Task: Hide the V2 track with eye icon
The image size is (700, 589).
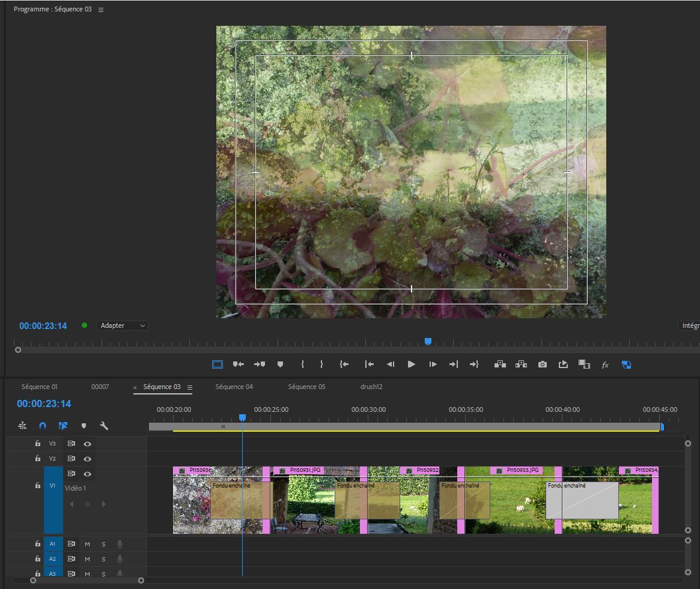Action: [x=87, y=459]
